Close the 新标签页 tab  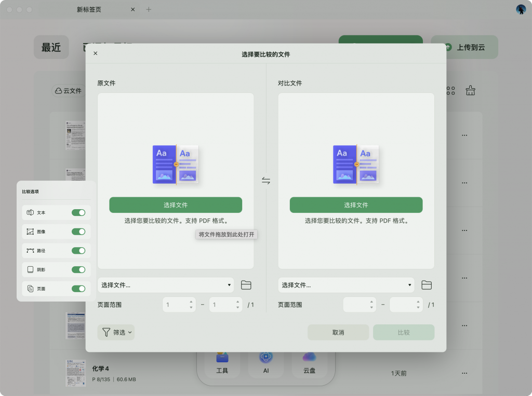132,9
